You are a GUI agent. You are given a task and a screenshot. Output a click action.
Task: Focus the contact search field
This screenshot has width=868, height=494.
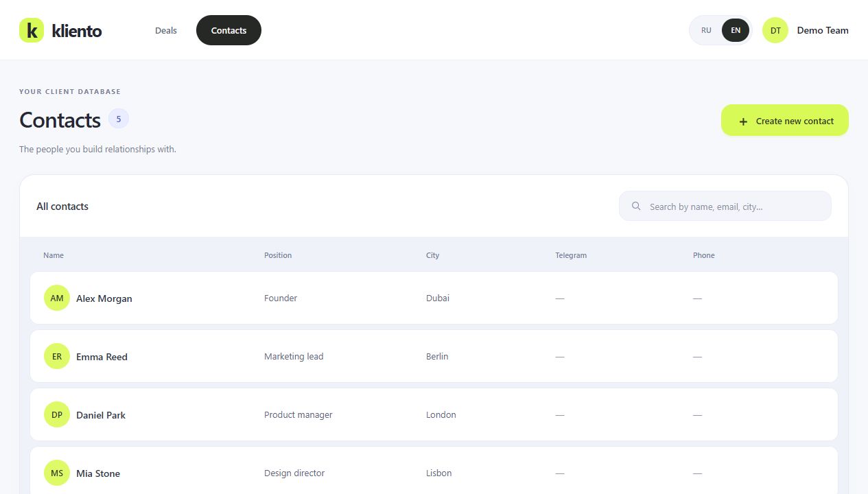pos(725,206)
